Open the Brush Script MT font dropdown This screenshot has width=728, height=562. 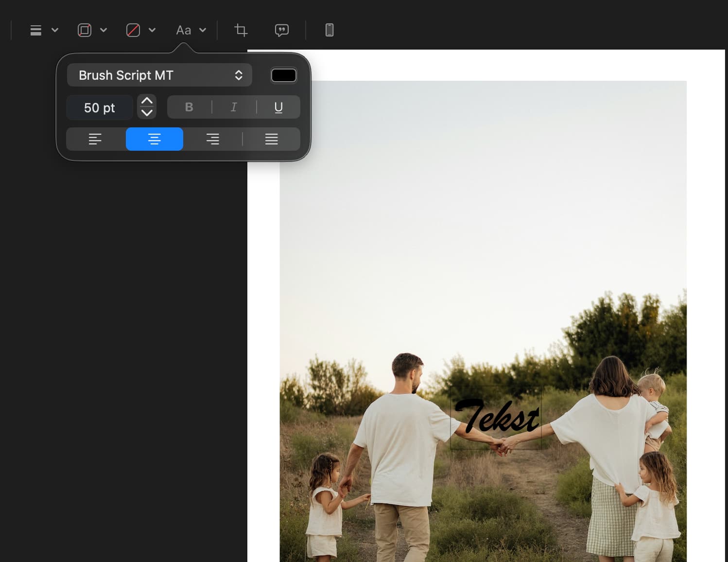tap(159, 75)
